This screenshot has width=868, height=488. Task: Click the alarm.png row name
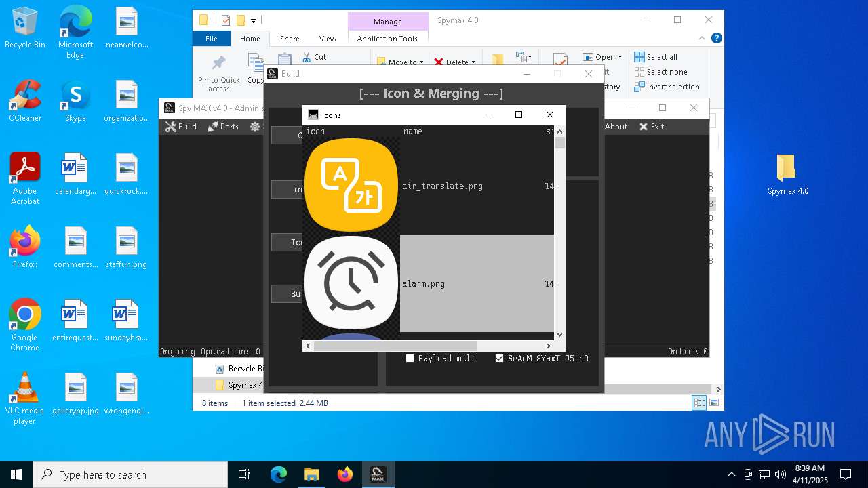coord(423,284)
